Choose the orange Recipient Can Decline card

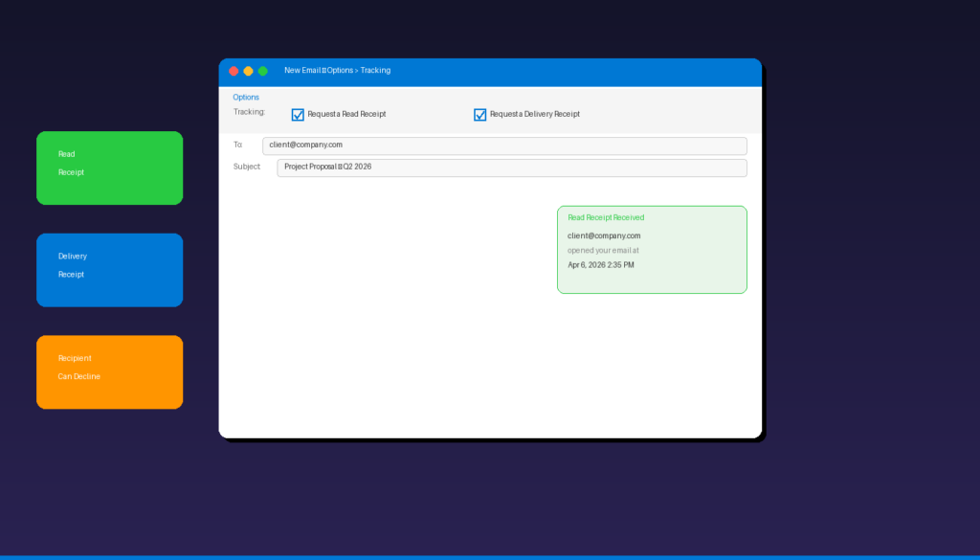click(x=109, y=371)
